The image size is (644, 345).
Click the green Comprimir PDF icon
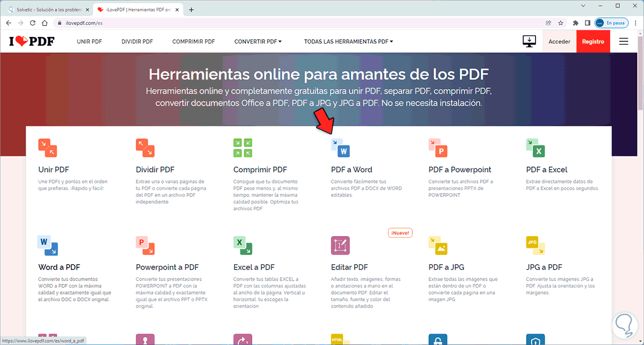(243, 148)
